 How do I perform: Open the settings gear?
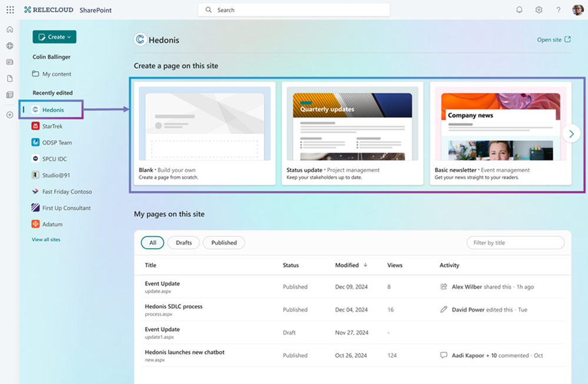pyautogui.click(x=539, y=10)
